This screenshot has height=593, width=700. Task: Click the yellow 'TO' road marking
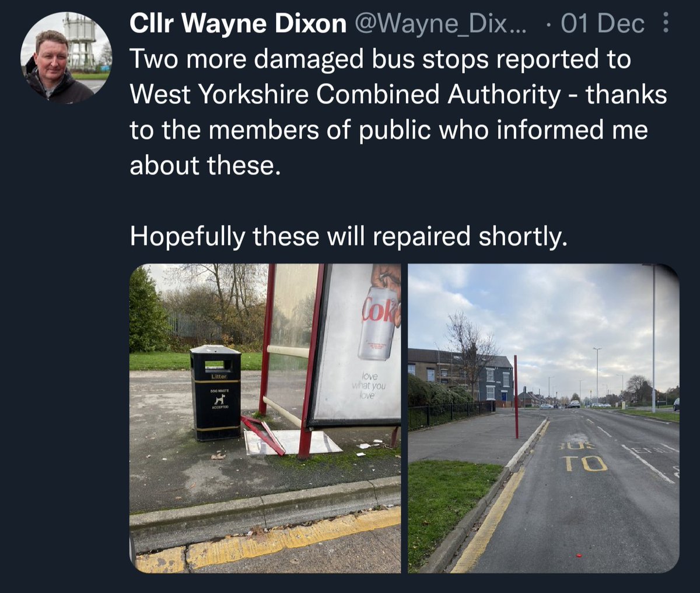tap(585, 463)
